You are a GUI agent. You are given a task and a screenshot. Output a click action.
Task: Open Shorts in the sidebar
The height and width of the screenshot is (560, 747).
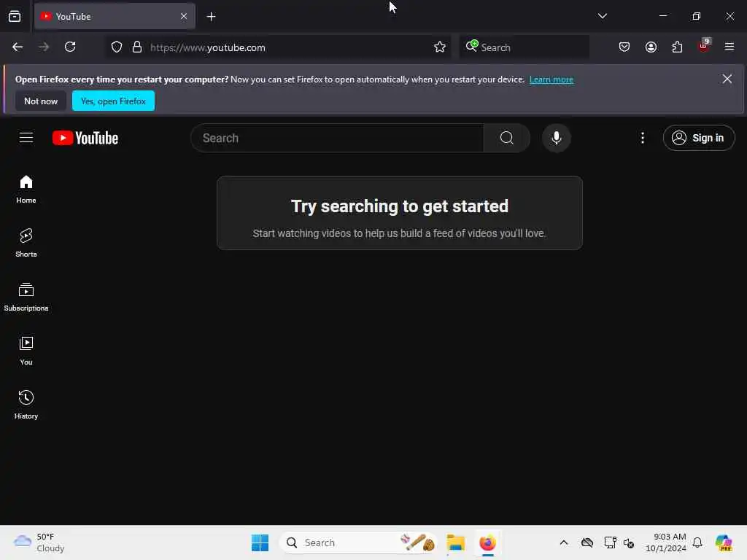click(x=26, y=244)
